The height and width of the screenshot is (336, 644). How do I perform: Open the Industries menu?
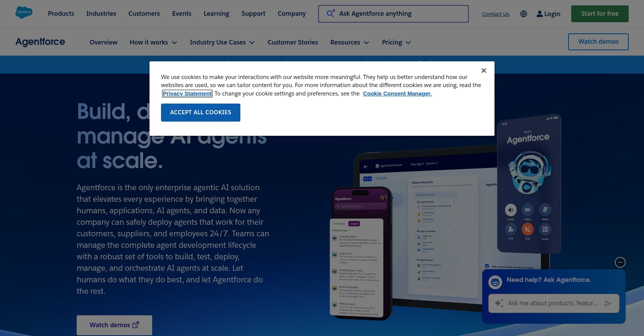[101, 13]
